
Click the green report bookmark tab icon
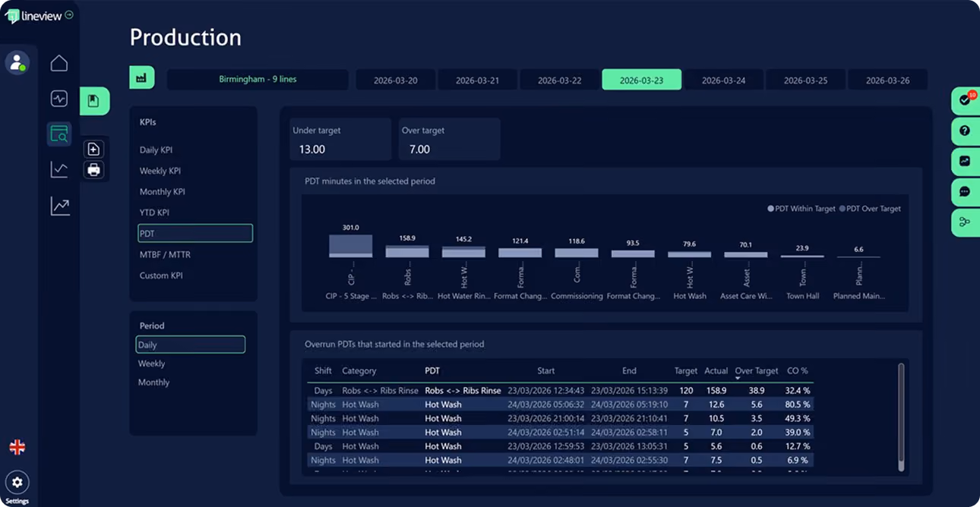[94, 101]
